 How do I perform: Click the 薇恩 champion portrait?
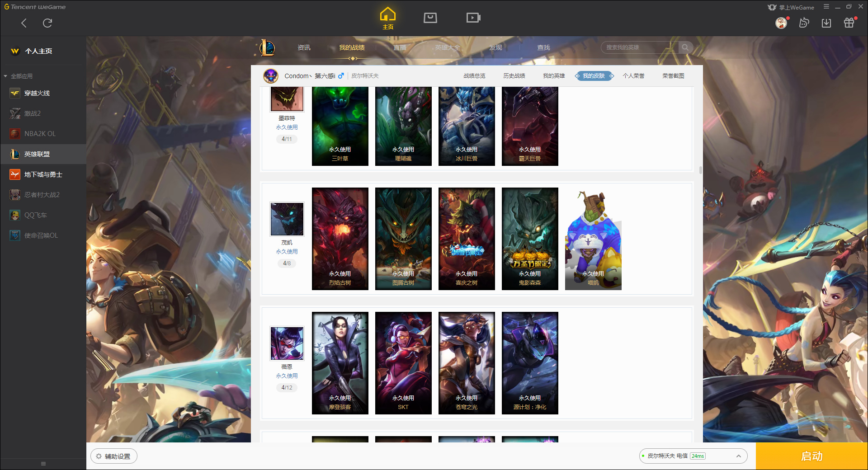pyautogui.click(x=287, y=343)
